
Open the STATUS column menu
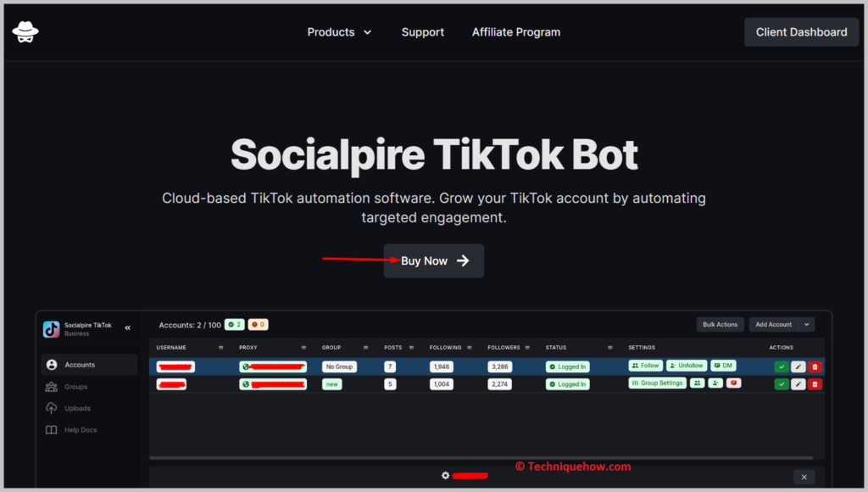pos(610,348)
